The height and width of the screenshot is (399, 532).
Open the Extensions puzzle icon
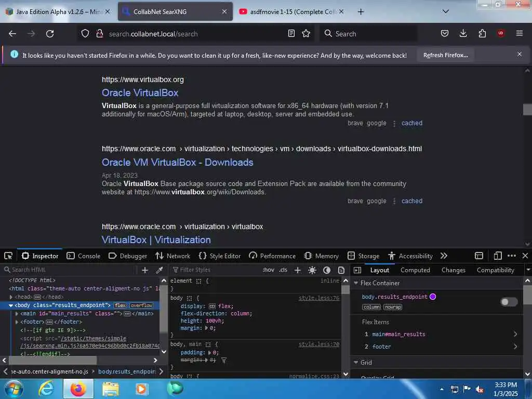[x=482, y=34]
